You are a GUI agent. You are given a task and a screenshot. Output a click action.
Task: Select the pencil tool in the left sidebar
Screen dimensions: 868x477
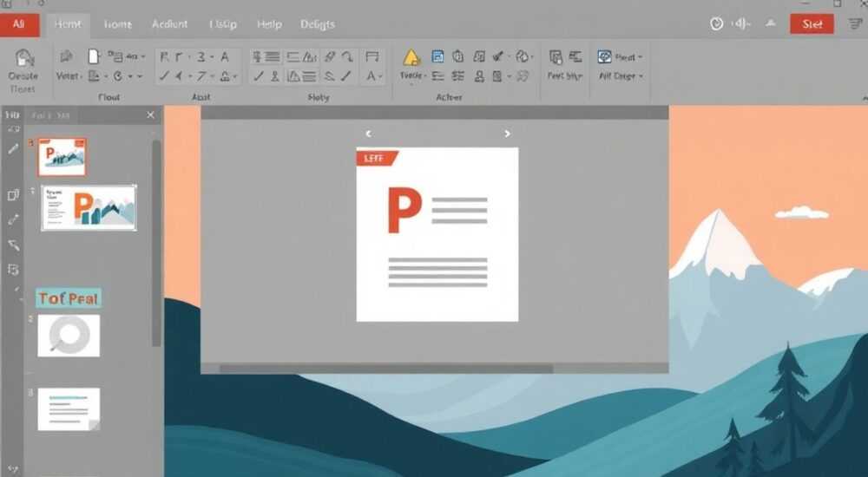pos(13,148)
